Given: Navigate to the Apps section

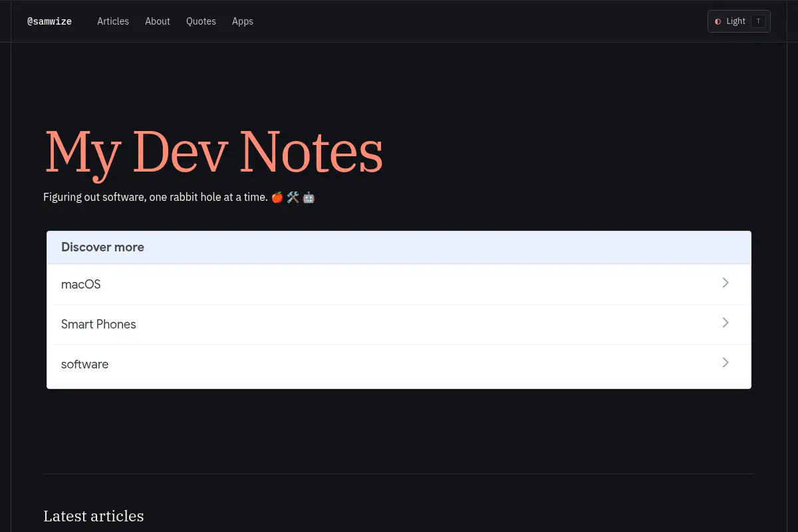Looking at the screenshot, I should pos(243,21).
